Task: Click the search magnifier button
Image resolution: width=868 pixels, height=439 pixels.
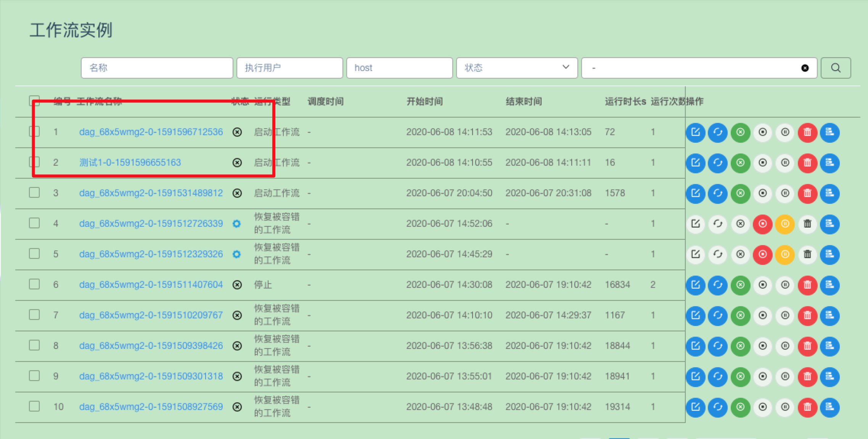Action: [836, 68]
